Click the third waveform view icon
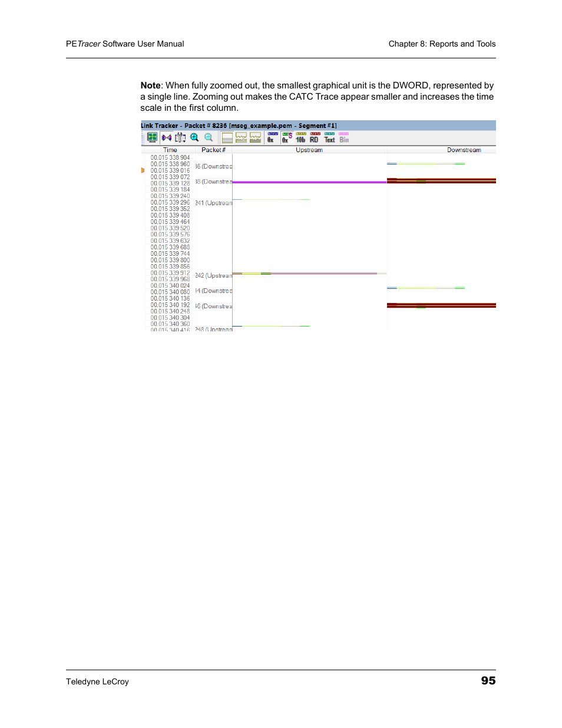The height and width of the screenshot is (728, 562). [256, 138]
